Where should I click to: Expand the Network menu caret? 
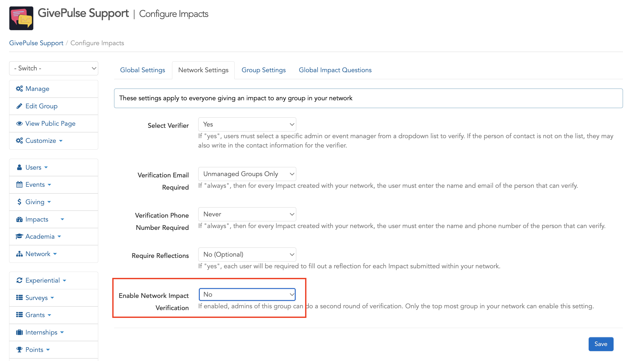(55, 254)
